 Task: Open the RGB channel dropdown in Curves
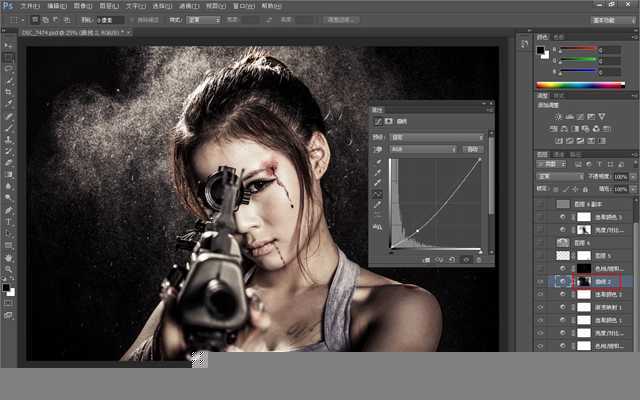[422, 148]
